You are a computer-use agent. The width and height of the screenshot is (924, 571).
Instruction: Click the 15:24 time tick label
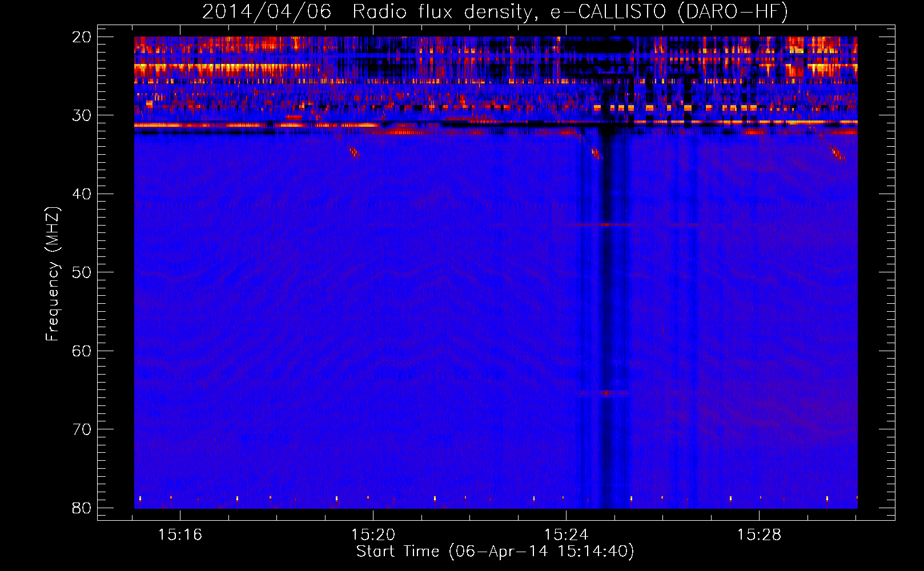click(566, 535)
